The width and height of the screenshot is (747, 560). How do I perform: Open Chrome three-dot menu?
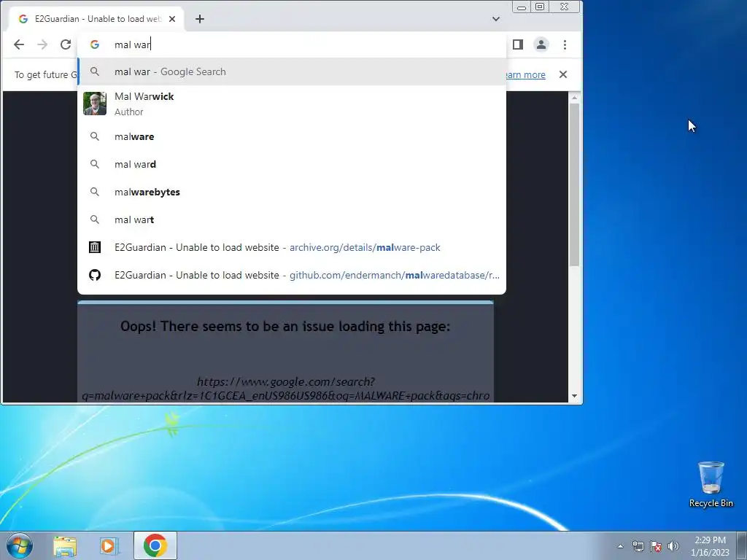565,44
